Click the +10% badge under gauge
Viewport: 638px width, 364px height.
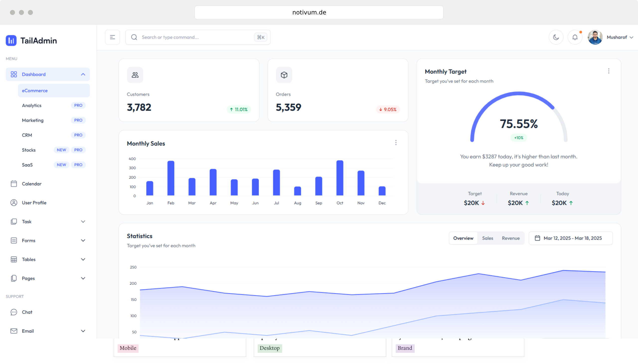519,138
